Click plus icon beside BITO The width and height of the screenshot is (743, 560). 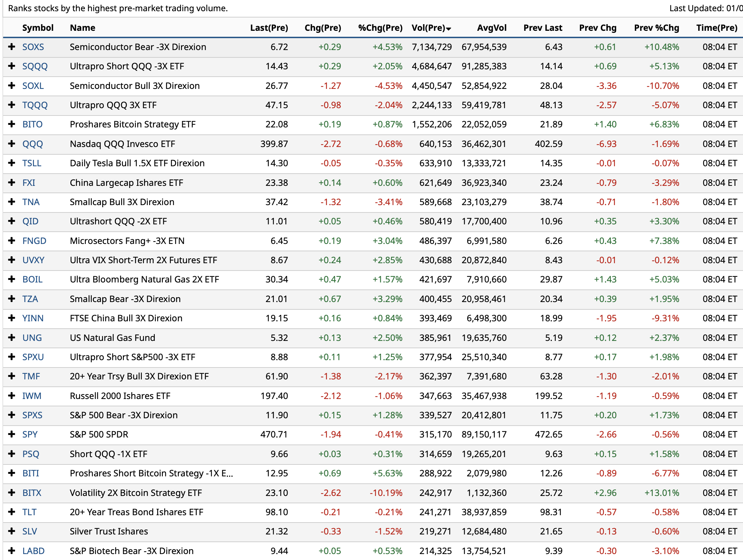coord(12,124)
